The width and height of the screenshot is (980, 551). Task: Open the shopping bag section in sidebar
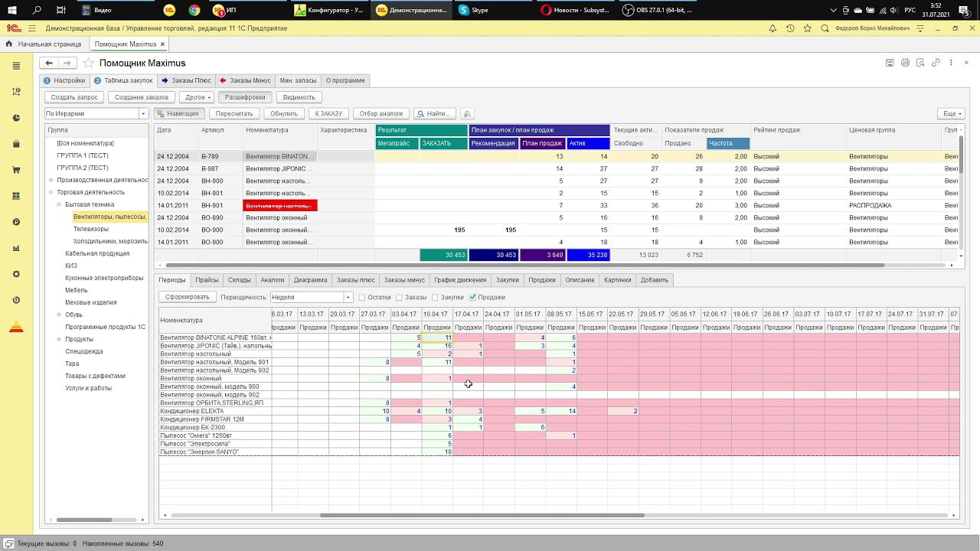point(16,144)
